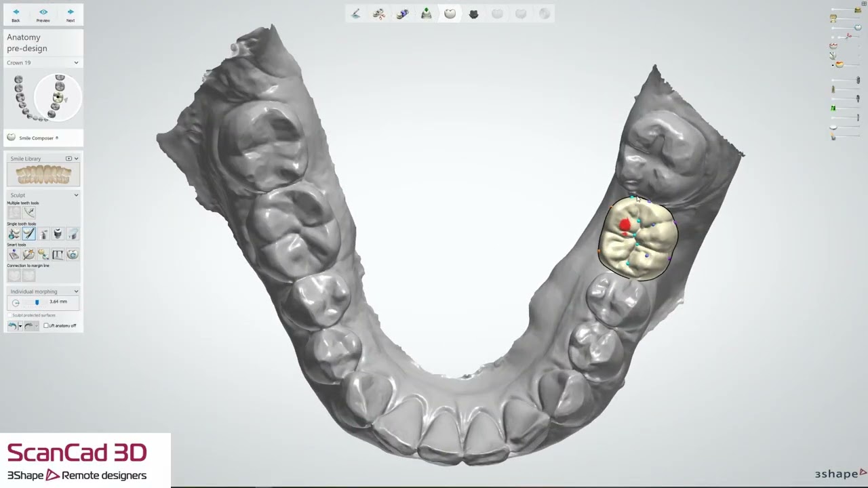Image resolution: width=868 pixels, height=488 pixels.
Task: Select the second Multiple teeth tool
Action: (28, 212)
